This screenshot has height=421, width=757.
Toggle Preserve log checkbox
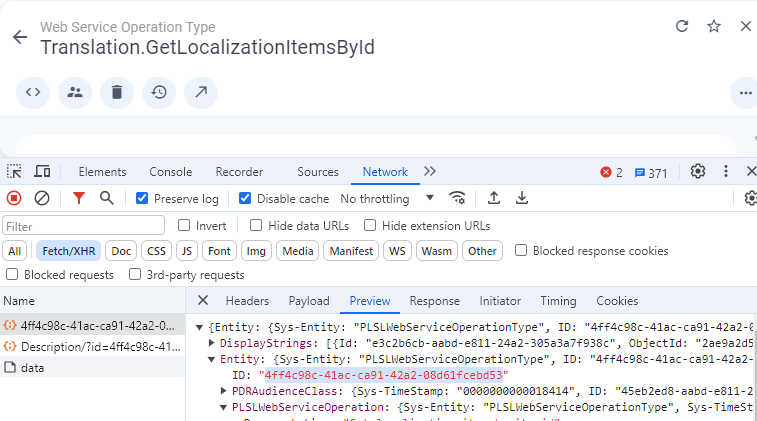point(142,198)
